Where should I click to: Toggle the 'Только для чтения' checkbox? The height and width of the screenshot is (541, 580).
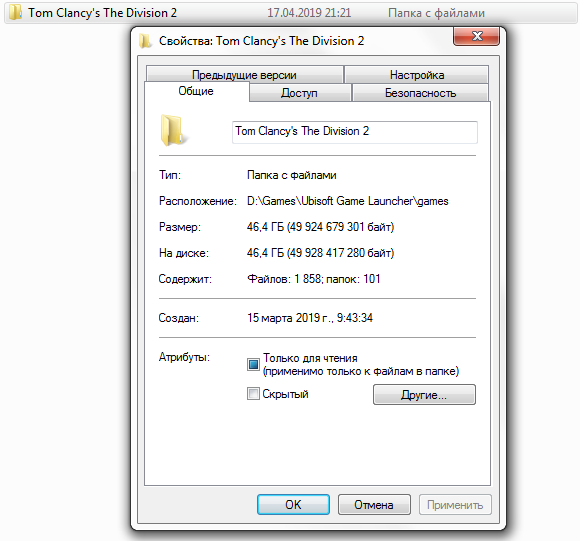pyautogui.click(x=253, y=364)
